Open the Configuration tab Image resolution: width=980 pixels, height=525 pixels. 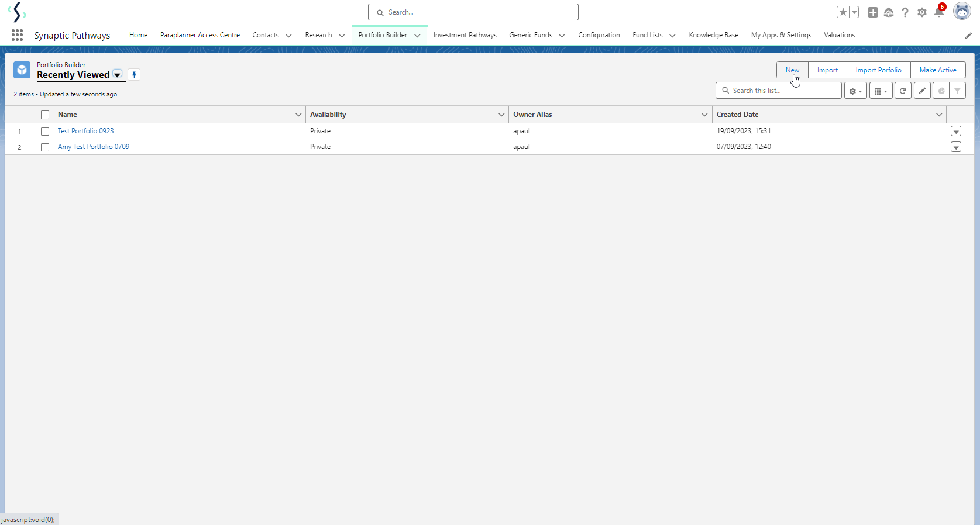click(x=599, y=35)
